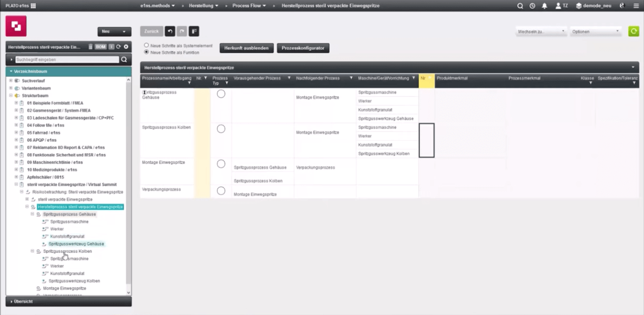Select Spritzgusswerkzeug Kolben in the tree
The height and width of the screenshot is (315, 644).
tap(74, 281)
